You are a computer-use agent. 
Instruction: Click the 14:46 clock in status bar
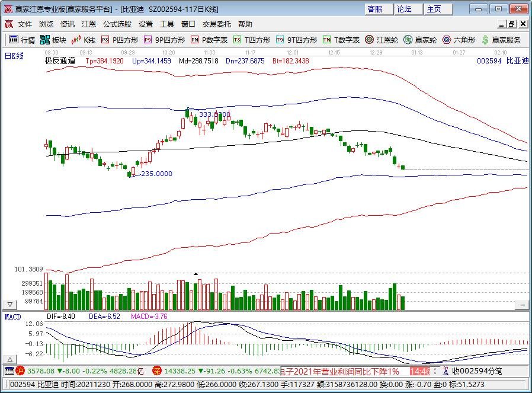(420, 371)
